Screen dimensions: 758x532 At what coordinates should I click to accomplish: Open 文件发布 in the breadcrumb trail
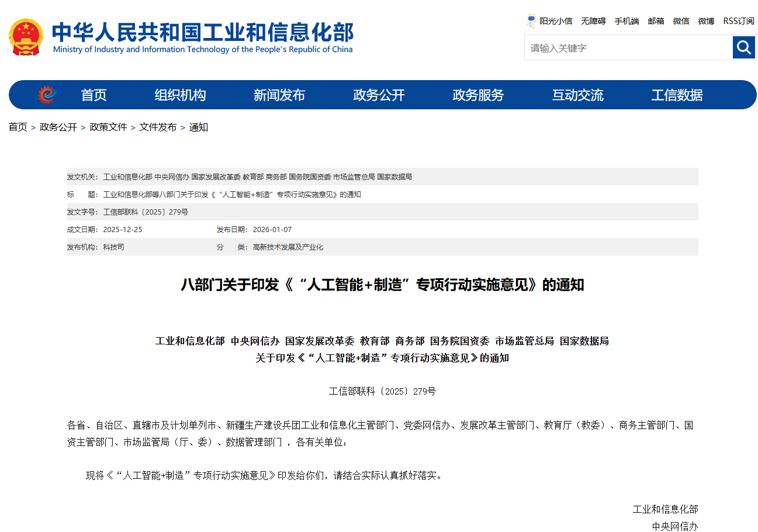[157, 127]
